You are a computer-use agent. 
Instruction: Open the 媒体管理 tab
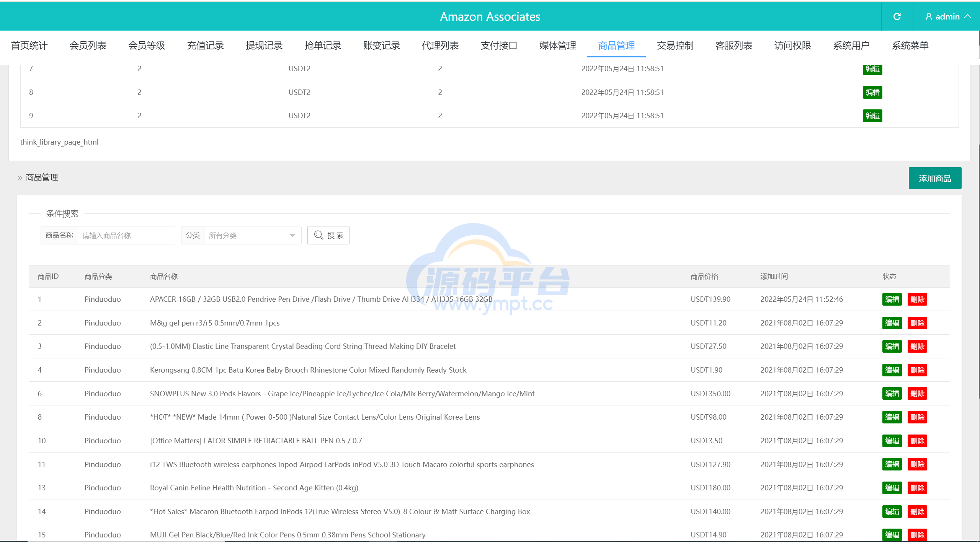tap(557, 46)
